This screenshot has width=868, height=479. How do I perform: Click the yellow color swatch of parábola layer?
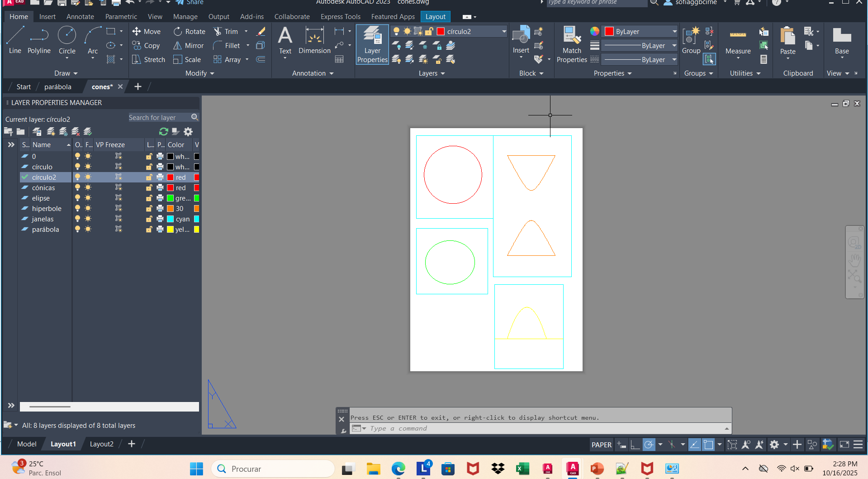(171, 230)
